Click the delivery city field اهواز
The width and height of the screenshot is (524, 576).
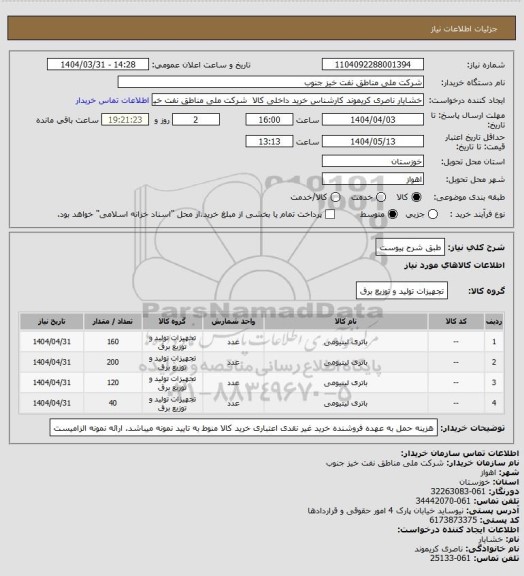coord(373,179)
